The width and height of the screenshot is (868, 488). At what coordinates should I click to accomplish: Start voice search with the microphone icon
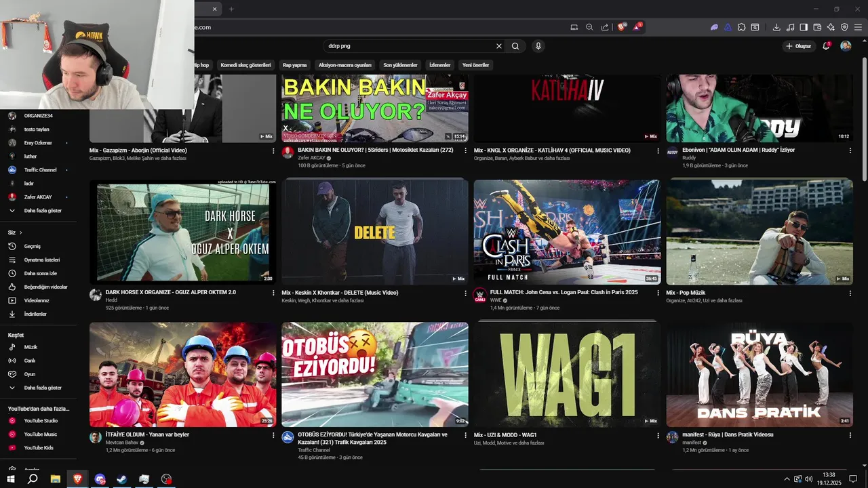[x=538, y=46]
